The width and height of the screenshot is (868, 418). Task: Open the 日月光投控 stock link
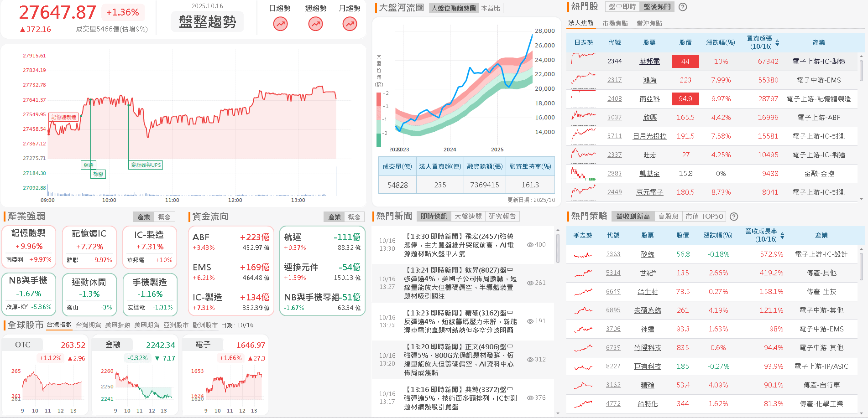tap(649, 136)
